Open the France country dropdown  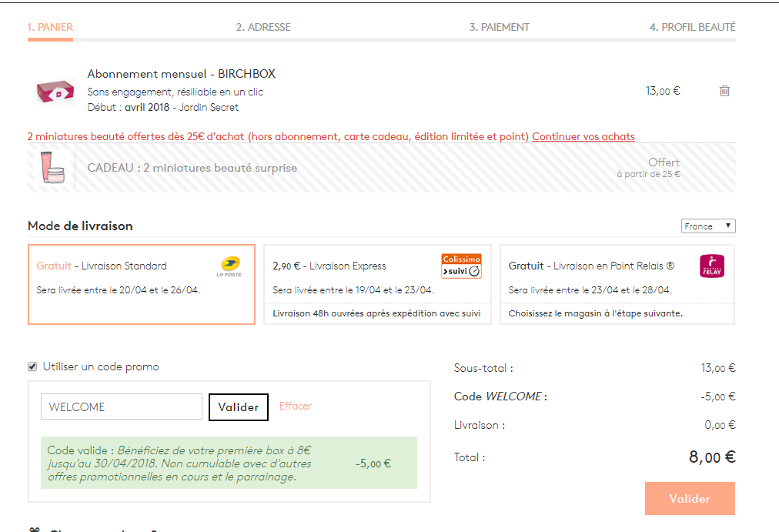(x=708, y=226)
